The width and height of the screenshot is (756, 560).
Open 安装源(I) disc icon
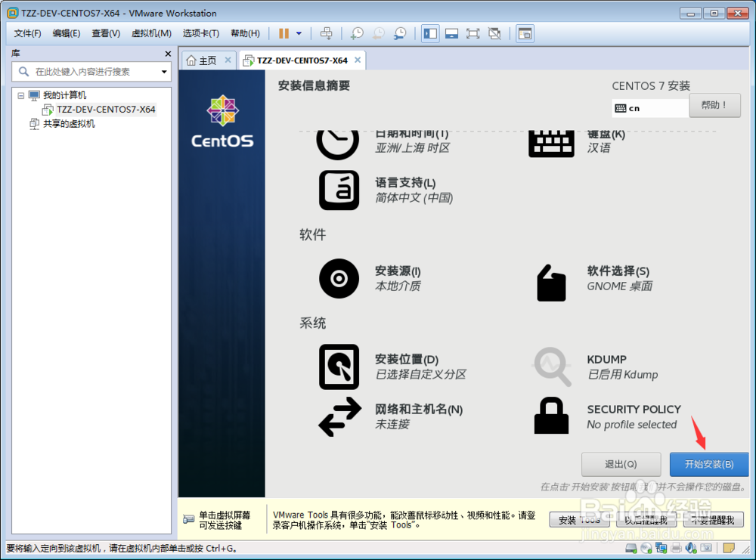pos(339,279)
